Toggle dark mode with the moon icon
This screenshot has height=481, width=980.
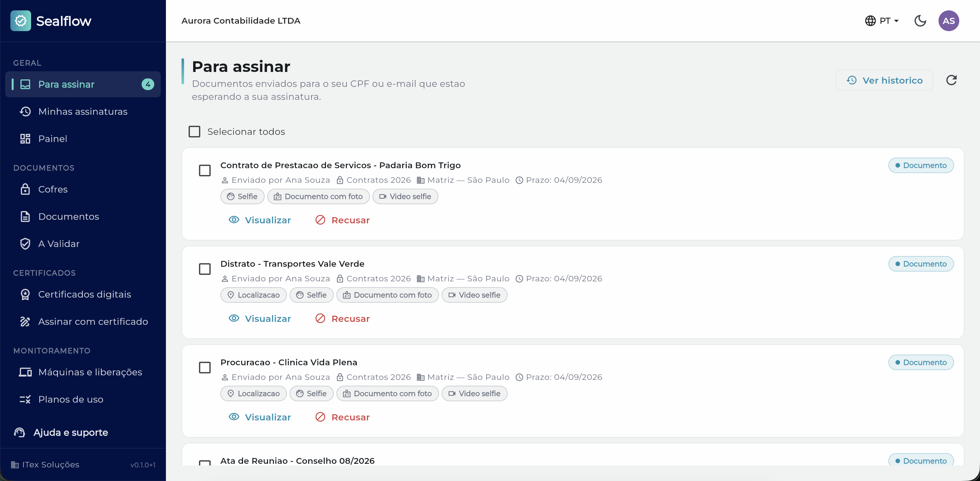(x=920, y=20)
